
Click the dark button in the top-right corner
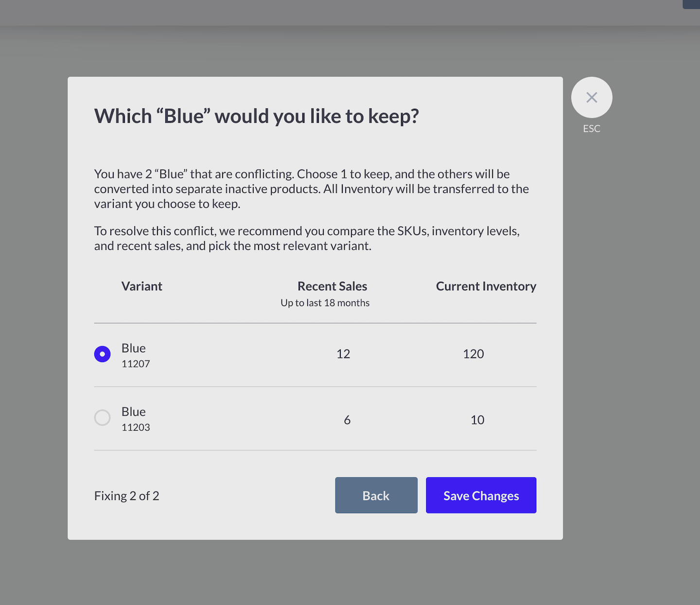click(692, 4)
